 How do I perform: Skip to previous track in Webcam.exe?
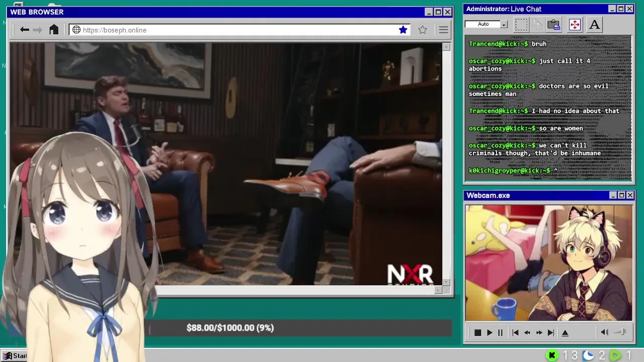click(x=515, y=332)
